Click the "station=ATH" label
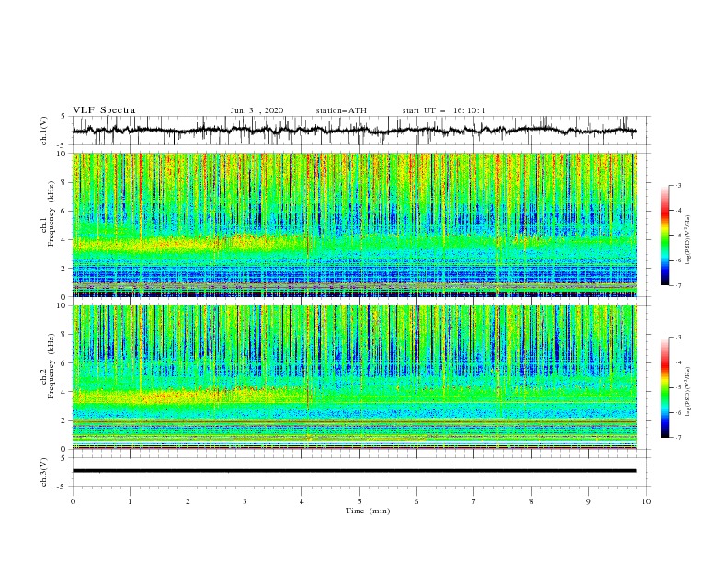This screenshot has width=728, height=563. [341, 110]
